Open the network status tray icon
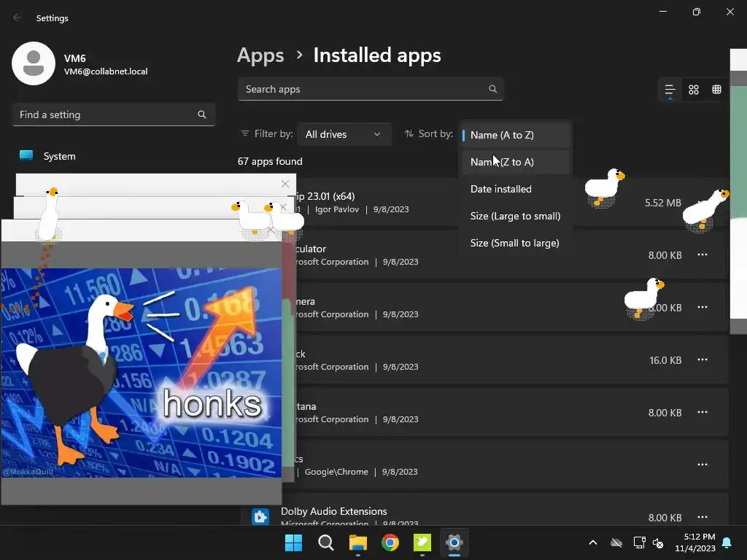Screen dimensions: 747x560 coord(639,542)
